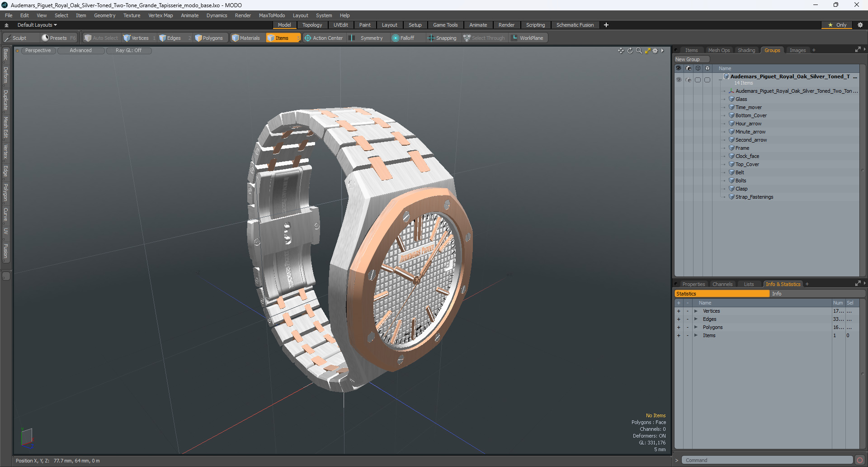
Task: Open Action Center options
Action: pyautogui.click(x=324, y=38)
